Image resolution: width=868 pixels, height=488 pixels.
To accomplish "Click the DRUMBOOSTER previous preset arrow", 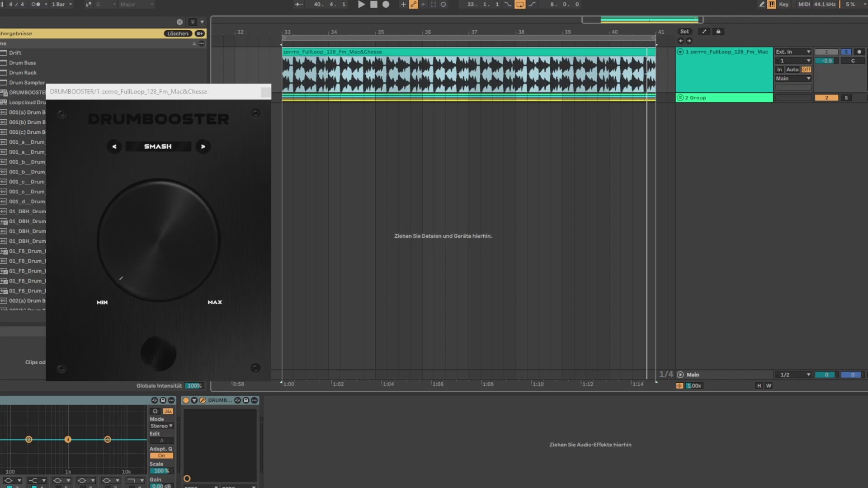I will coord(114,146).
